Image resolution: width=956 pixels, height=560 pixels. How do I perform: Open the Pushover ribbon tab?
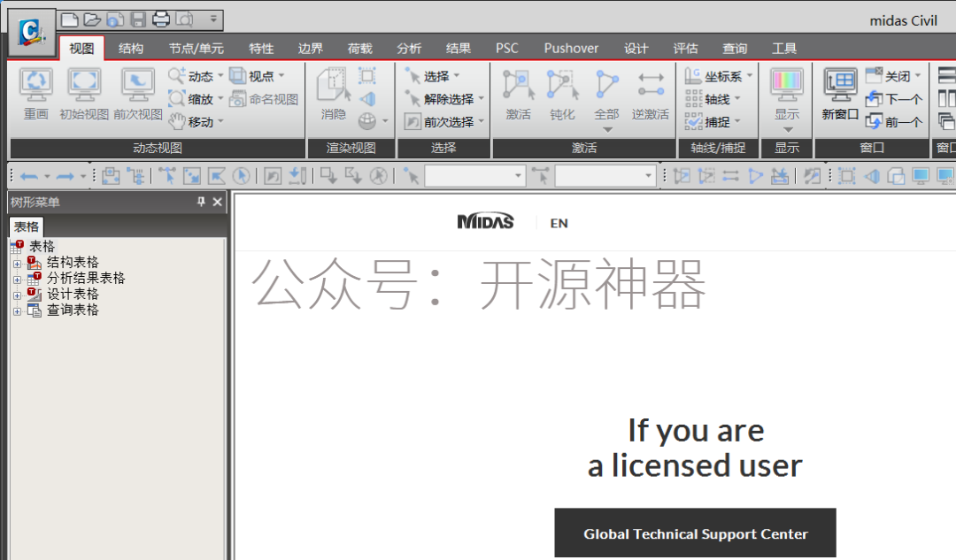[571, 48]
